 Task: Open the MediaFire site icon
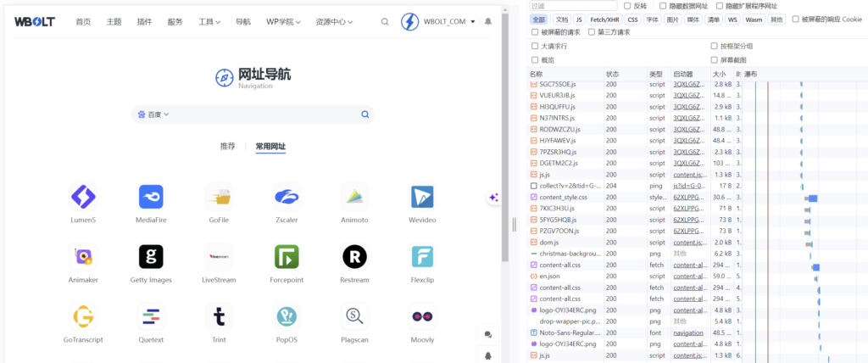[151, 197]
